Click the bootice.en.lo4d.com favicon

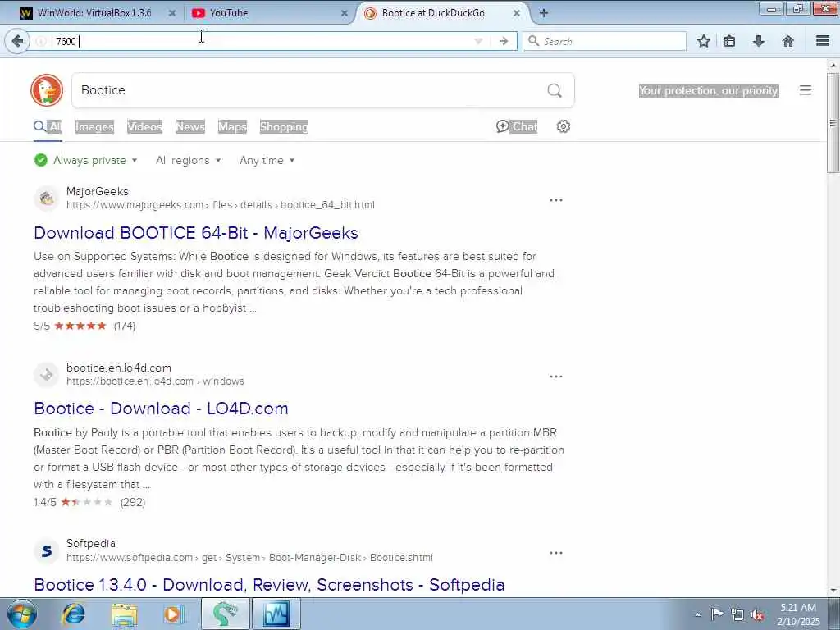click(x=47, y=374)
